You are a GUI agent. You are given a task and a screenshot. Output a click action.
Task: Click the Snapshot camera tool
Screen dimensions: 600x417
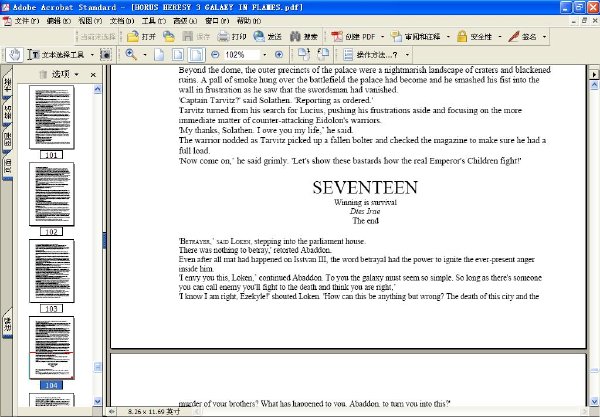click(x=106, y=53)
